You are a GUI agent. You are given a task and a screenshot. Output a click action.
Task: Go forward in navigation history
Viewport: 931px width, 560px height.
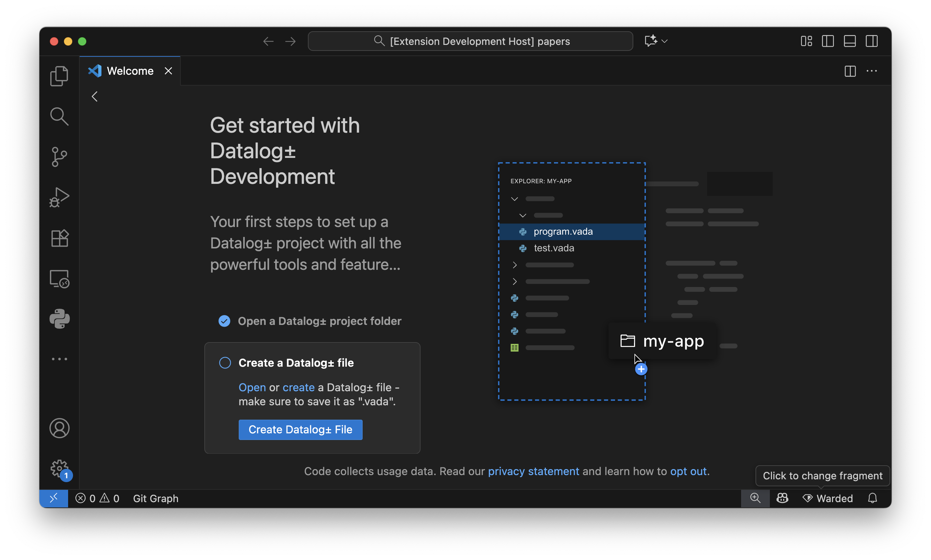(290, 41)
